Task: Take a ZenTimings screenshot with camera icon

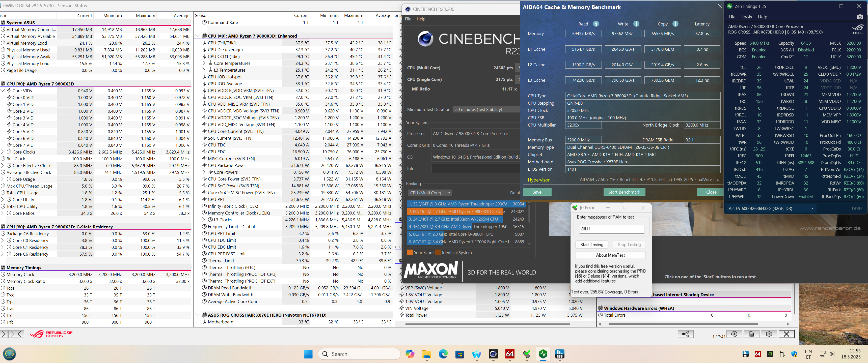Action: 860,17
